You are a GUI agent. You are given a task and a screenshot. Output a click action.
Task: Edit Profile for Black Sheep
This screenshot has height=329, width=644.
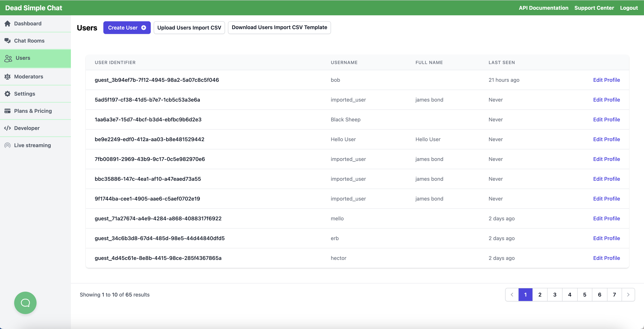click(606, 120)
